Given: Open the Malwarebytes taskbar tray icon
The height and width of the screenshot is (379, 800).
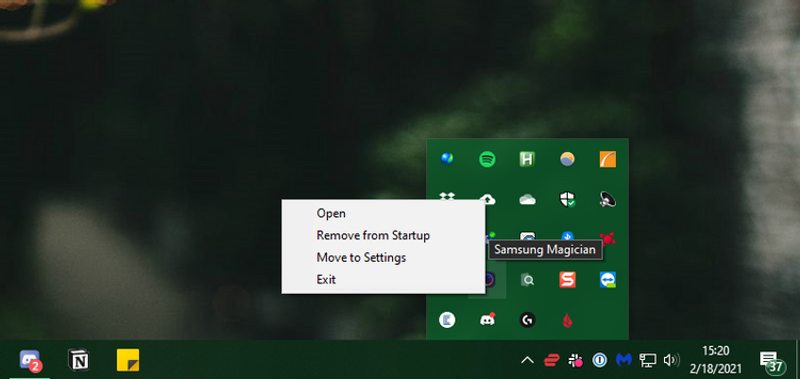Looking at the screenshot, I should tap(624, 360).
